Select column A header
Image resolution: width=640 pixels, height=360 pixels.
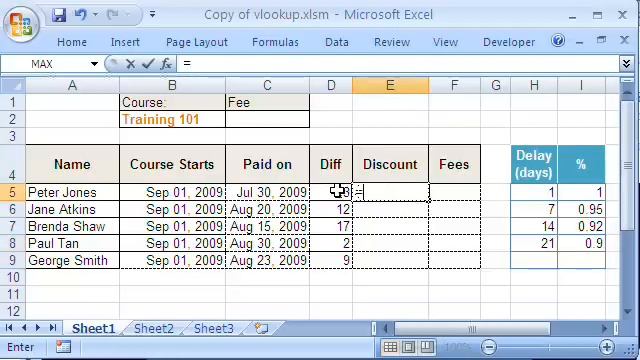72,85
